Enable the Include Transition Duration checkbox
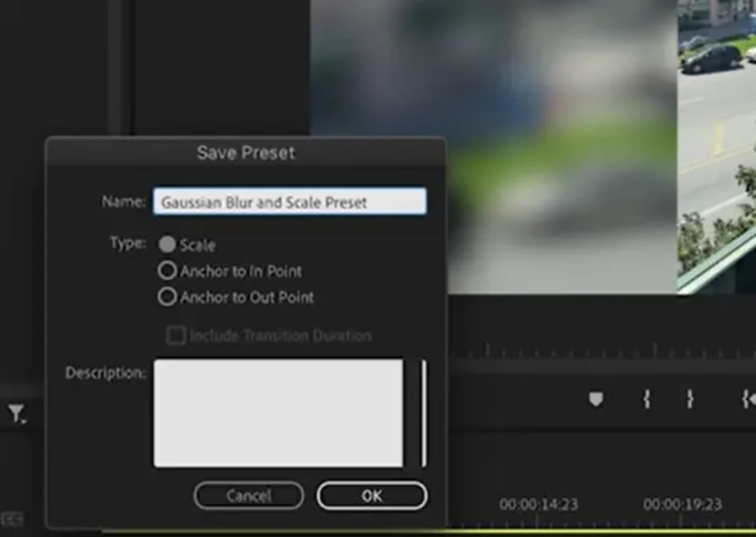 176,335
